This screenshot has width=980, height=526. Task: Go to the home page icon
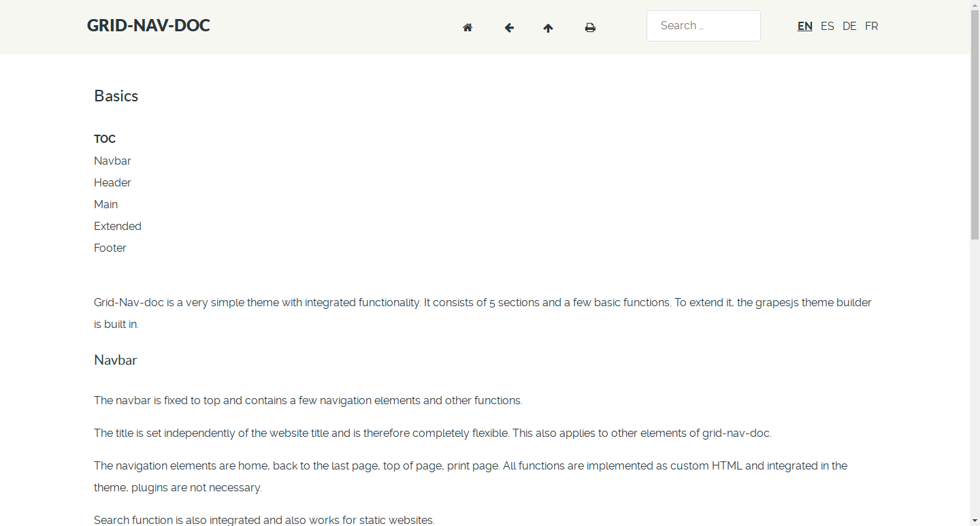tap(468, 28)
